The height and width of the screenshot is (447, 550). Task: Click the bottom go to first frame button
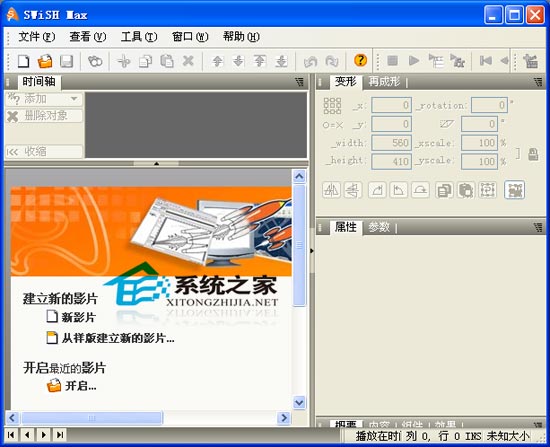(11, 435)
